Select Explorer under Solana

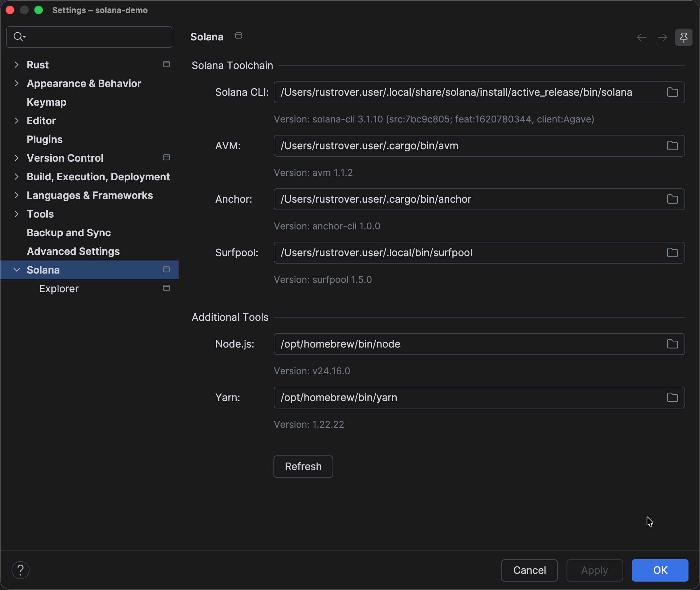(x=59, y=289)
